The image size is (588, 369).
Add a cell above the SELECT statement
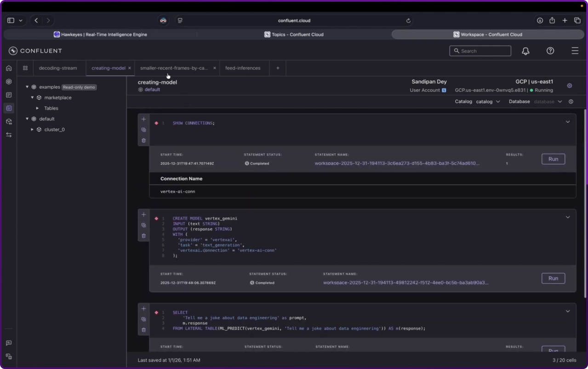pyautogui.click(x=143, y=309)
